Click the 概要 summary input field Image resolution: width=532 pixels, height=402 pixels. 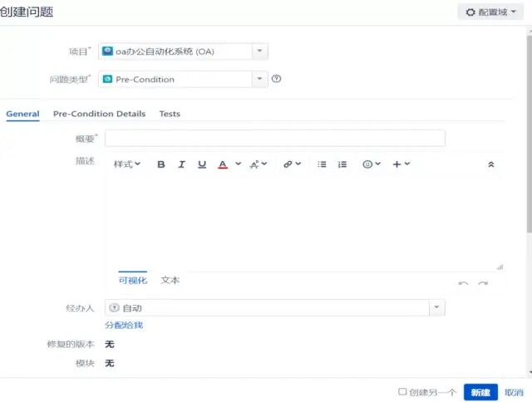[x=275, y=139]
